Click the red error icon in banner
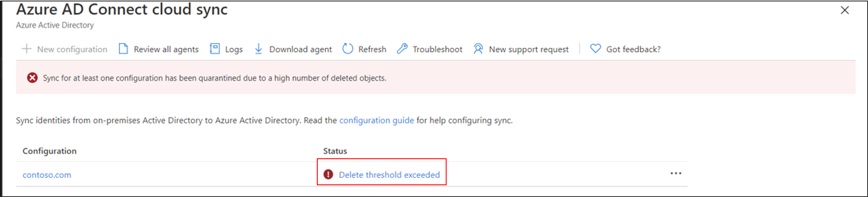Image resolution: width=868 pixels, height=197 pixels. click(32, 78)
